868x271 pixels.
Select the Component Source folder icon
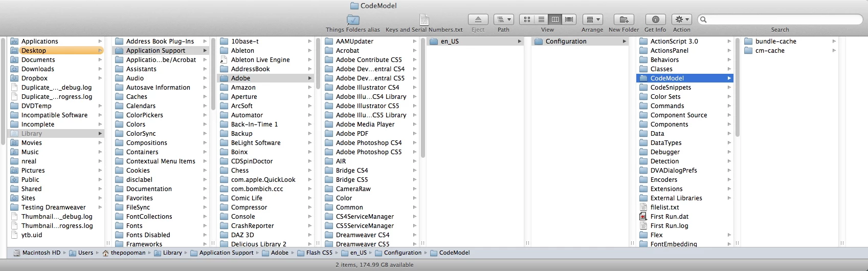[643, 115]
